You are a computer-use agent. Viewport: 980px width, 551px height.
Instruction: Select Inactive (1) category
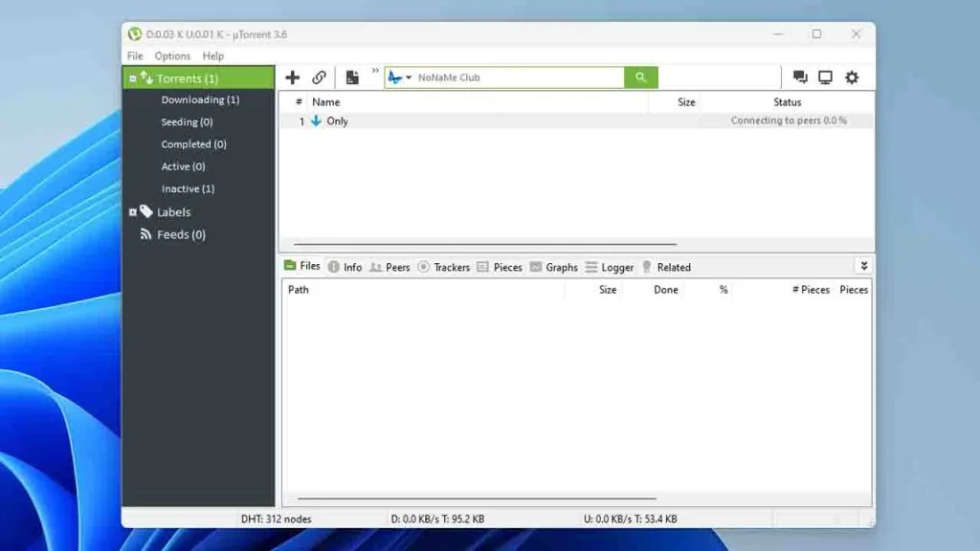[x=188, y=188]
